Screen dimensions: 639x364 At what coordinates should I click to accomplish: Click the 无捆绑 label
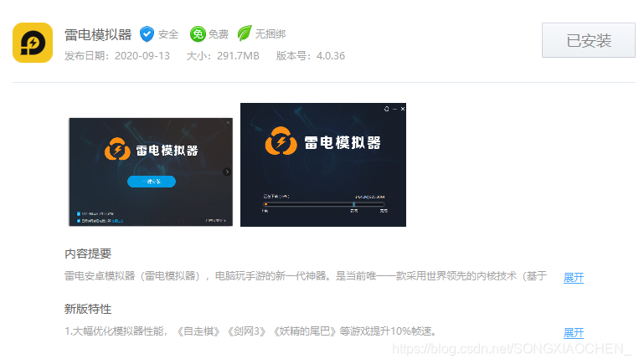pos(271,33)
